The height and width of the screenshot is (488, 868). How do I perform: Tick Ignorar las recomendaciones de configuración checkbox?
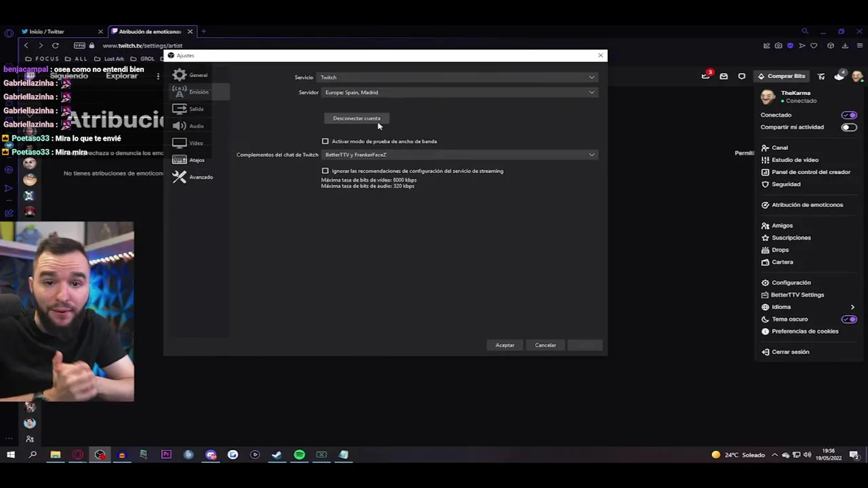point(325,171)
